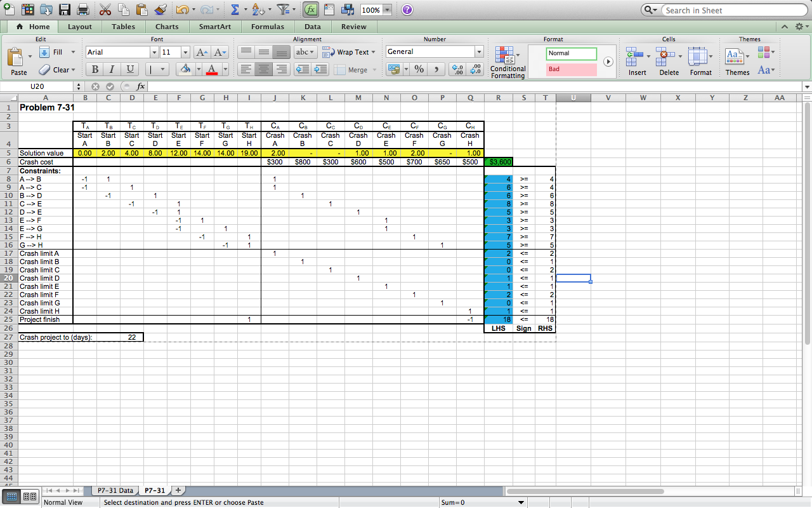The image size is (812, 508).
Task: Click the red font color swatch
Action: coord(211,69)
